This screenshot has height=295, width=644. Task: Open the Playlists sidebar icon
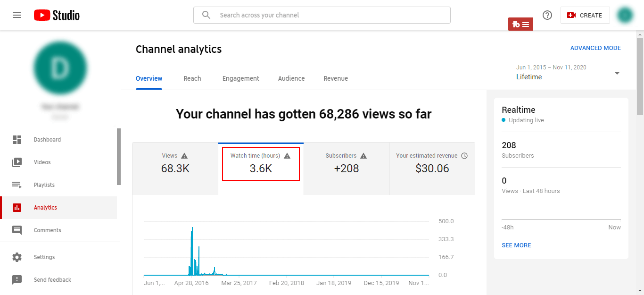17,185
